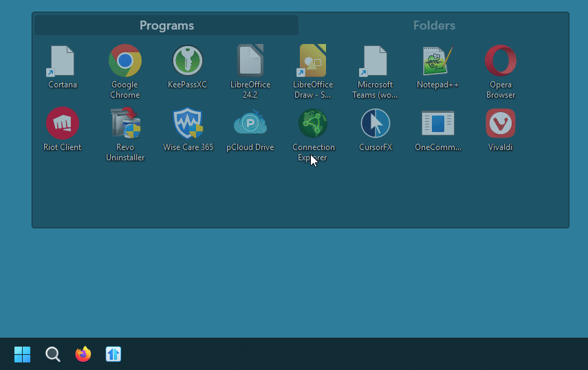Screen dimensions: 588x370
Task: Open Connection Explorer app
Action: [x=313, y=124]
